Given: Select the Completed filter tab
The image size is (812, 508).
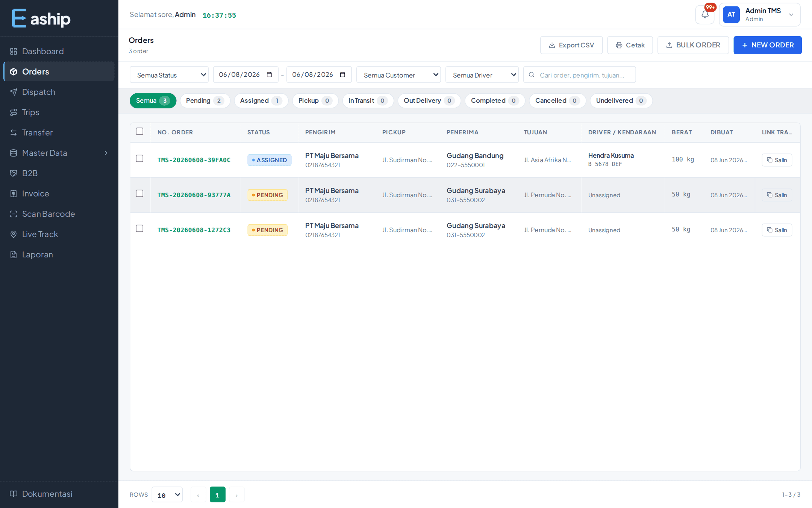Looking at the screenshot, I should 495,100.
